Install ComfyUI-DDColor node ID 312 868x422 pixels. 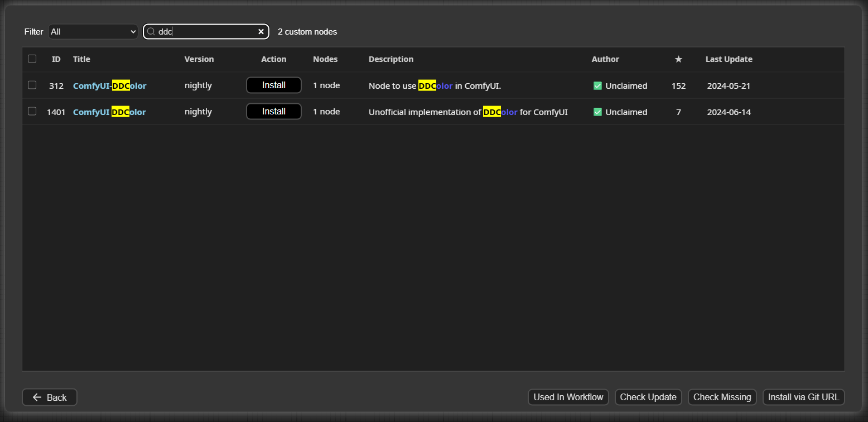point(273,85)
